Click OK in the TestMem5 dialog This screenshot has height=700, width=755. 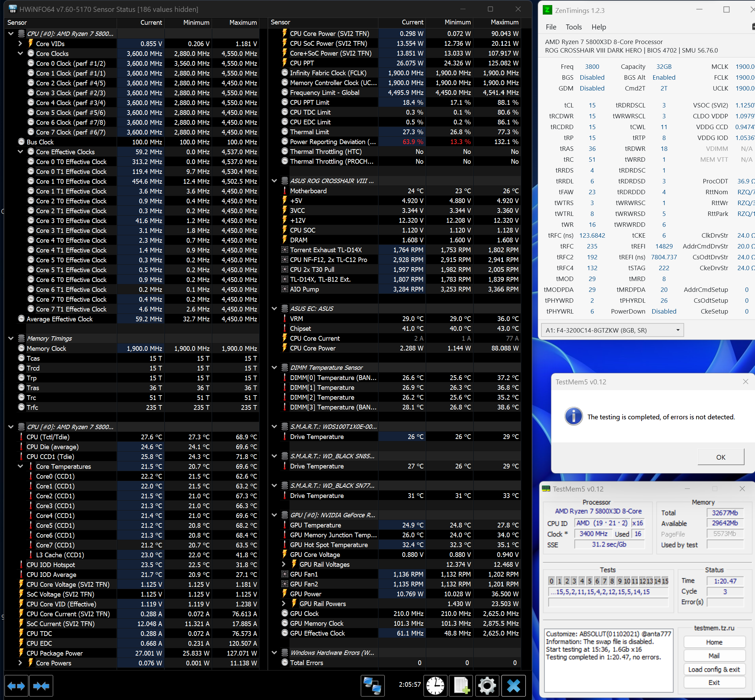tap(720, 457)
